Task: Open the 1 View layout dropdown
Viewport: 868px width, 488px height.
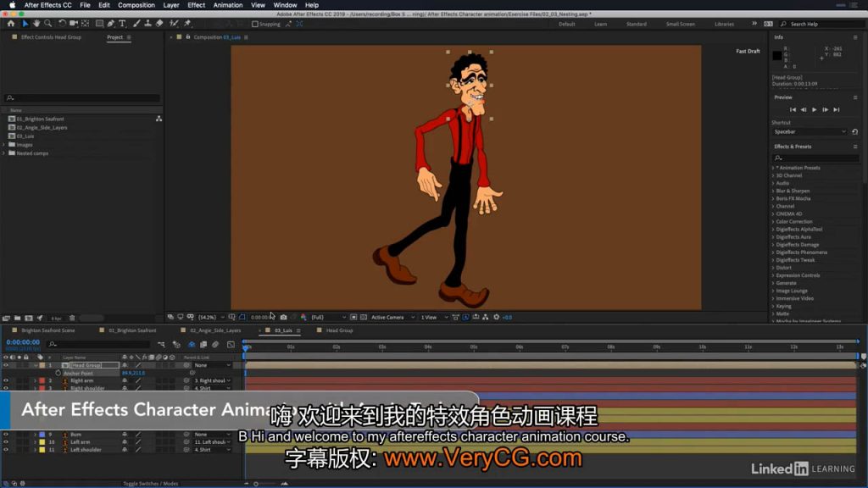Action: pyautogui.click(x=433, y=317)
